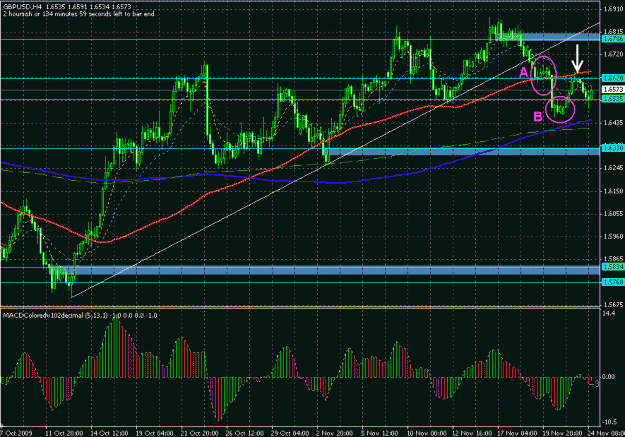Click the 1.6535 horizontal line price tag

(x=613, y=98)
